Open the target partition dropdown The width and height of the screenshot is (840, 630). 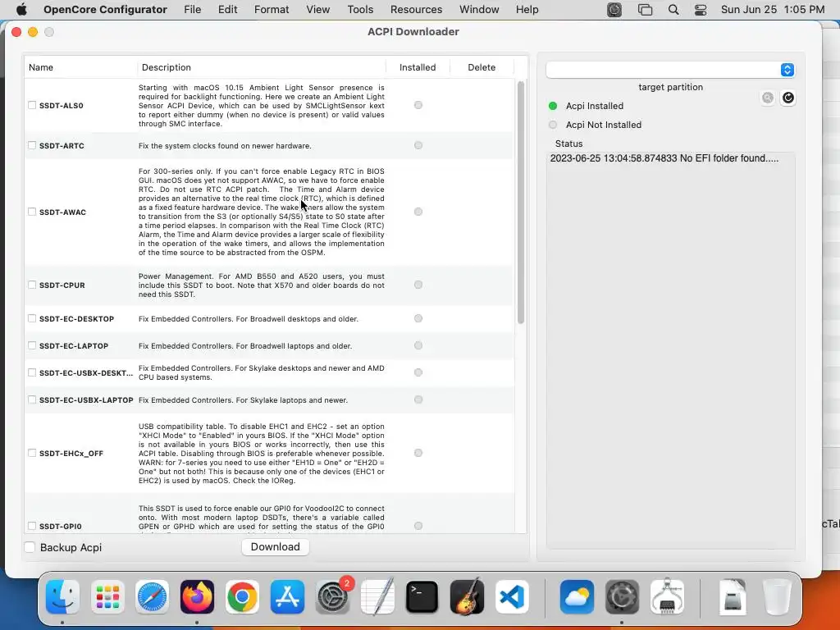click(669, 70)
